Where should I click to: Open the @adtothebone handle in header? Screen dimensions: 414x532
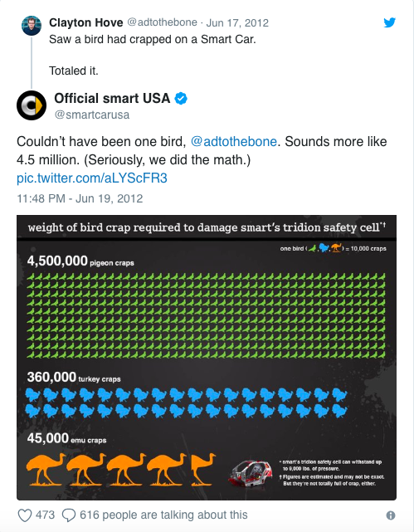tap(162, 22)
